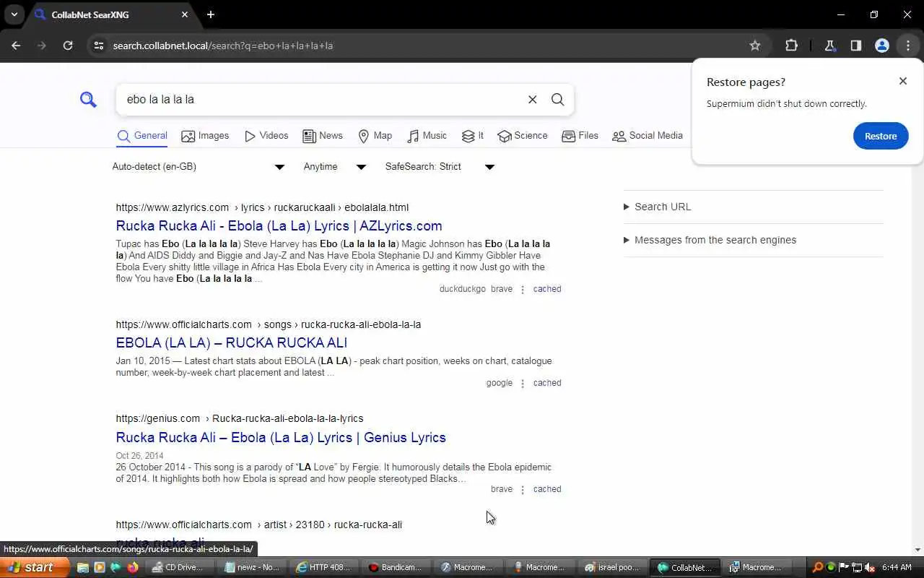Switch to the Files category

[580, 136]
